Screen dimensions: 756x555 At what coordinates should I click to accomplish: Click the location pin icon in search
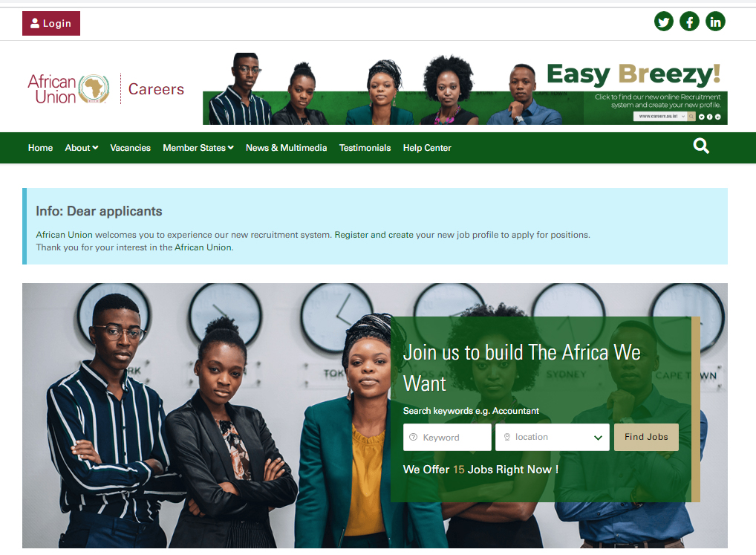[506, 437]
